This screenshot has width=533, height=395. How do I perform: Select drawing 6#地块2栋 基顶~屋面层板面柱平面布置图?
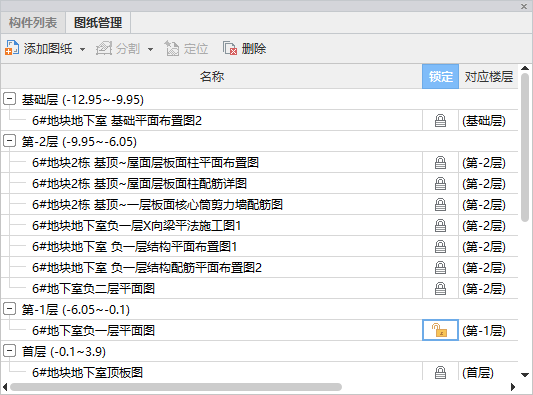coord(145,163)
